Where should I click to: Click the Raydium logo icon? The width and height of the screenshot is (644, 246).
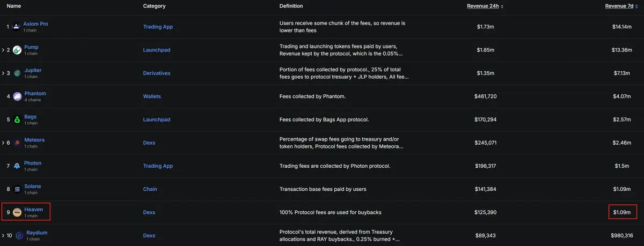click(x=19, y=236)
